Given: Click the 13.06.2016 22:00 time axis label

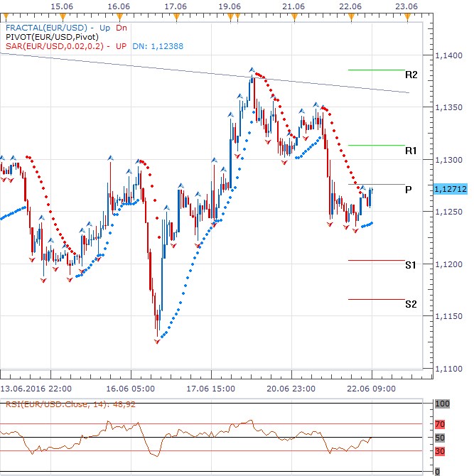Looking at the screenshot, I should click(x=36, y=389).
